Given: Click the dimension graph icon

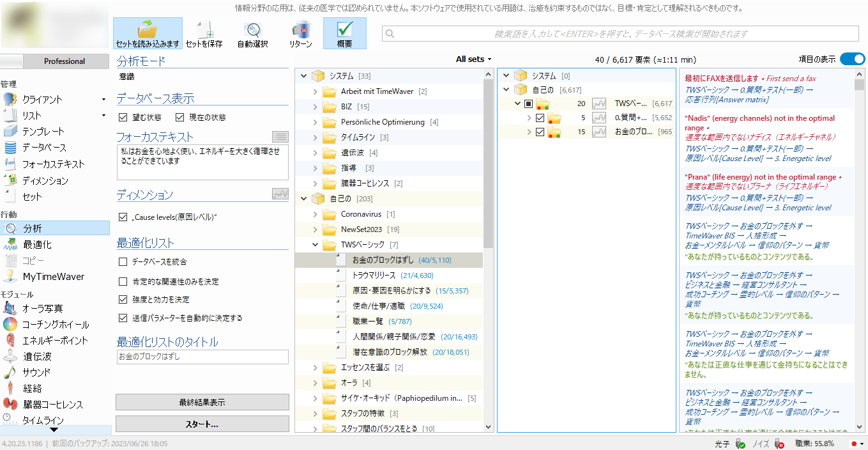Looking at the screenshot, I should coord(280,194).
